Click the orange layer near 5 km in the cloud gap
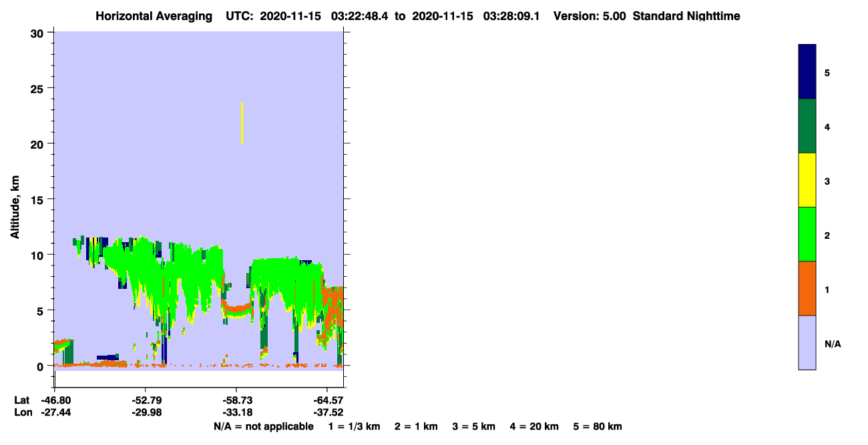868x445 pixels. tap(238, 309)
